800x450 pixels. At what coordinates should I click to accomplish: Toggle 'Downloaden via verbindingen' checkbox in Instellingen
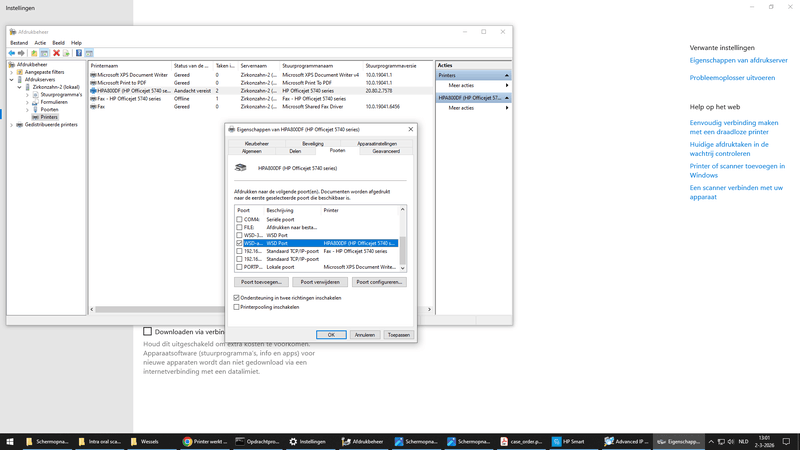click(147, 332)
